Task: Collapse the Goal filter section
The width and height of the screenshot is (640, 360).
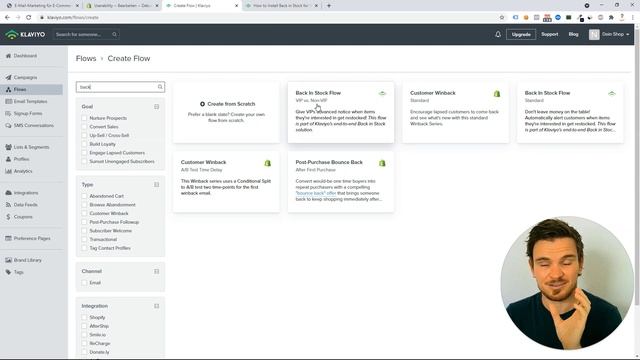Action: 156,107
